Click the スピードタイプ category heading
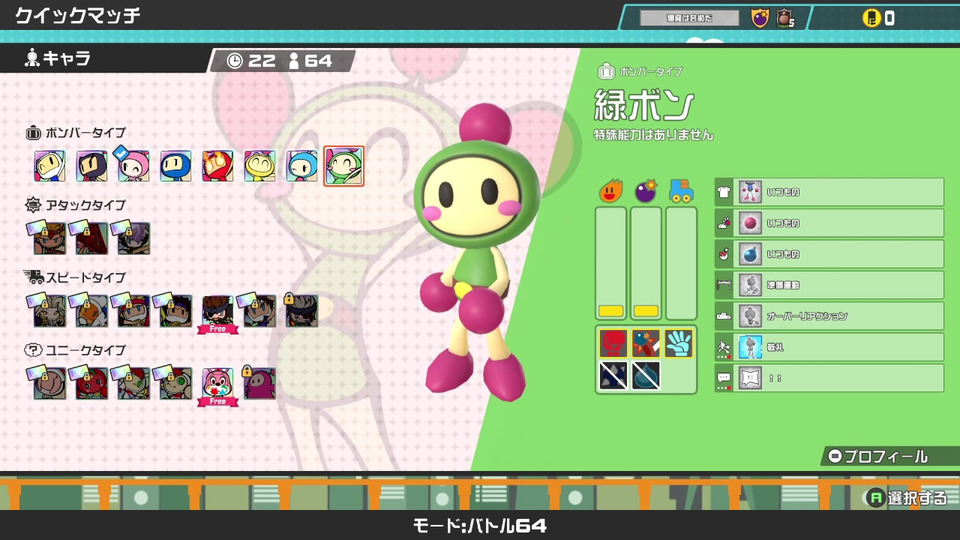This screenshot has height=540, width=960. (x=75, y=277)
